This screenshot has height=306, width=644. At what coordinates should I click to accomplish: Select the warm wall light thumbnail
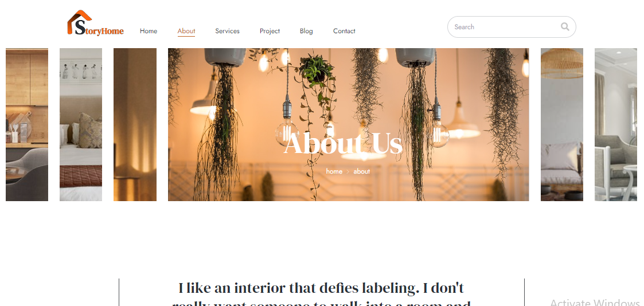coord(135,125)
